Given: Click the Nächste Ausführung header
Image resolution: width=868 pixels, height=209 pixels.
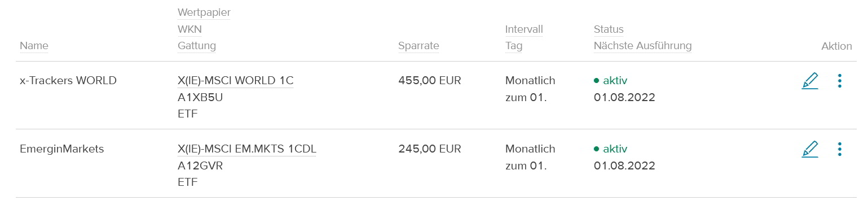Looking at the screenshot, I should point(642,46).
